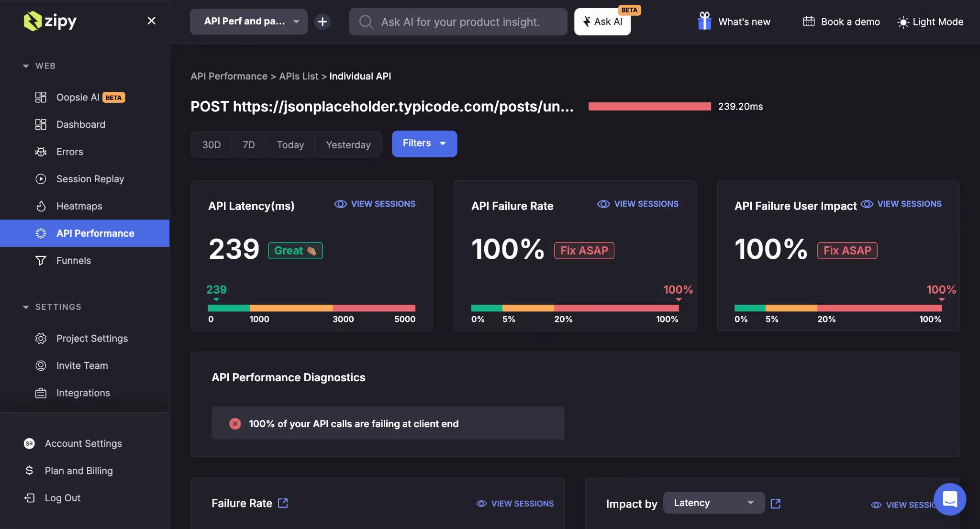Select the Errors bug icon in sidebar
Viewport: 980px width, 529px height.
pos(41,152)
